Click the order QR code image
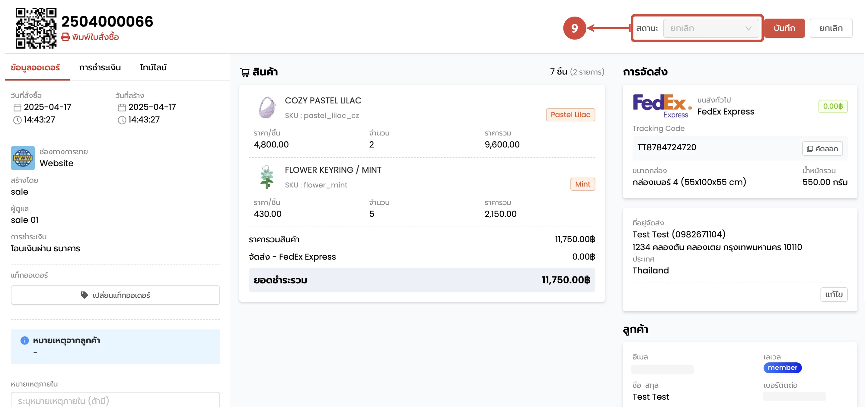This screenshot has height=407, width=868. click(x=36, y=28)
